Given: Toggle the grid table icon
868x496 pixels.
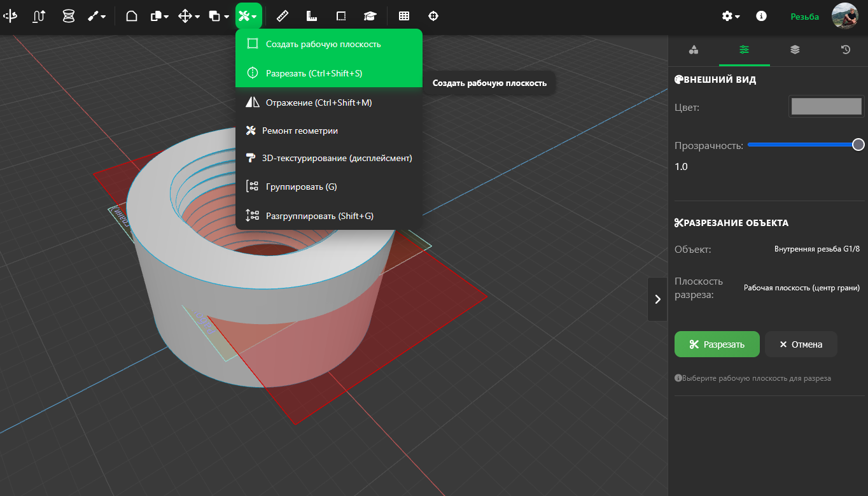Looking at the screenshot, I should [x=404, y=17].
